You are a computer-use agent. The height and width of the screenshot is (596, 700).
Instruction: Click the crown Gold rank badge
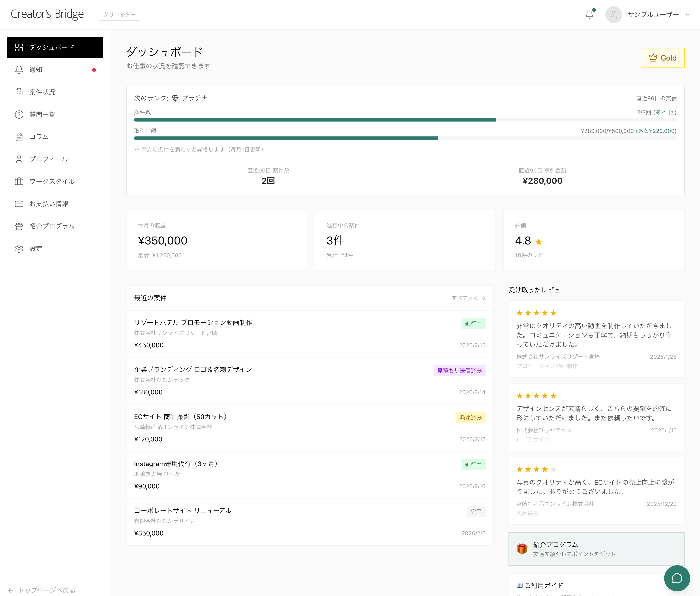click(662, 58)
